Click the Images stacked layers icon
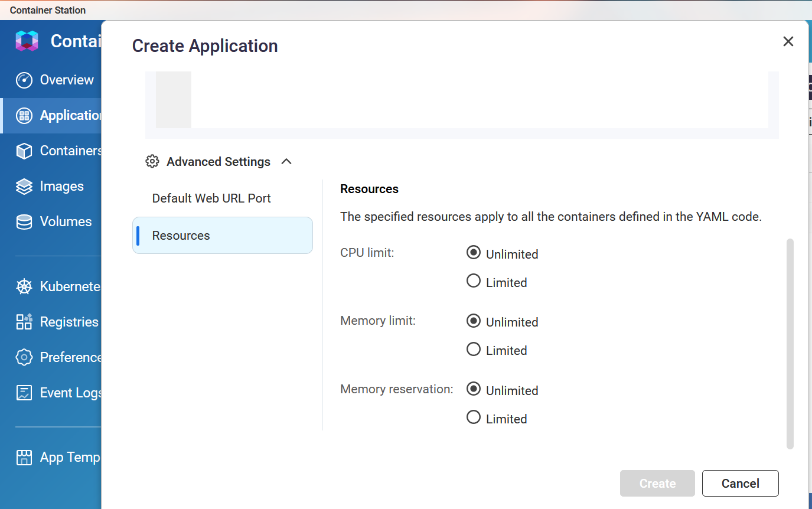This screenshot has height=509, width=812. pyautogui.click(x=24, y=187)
